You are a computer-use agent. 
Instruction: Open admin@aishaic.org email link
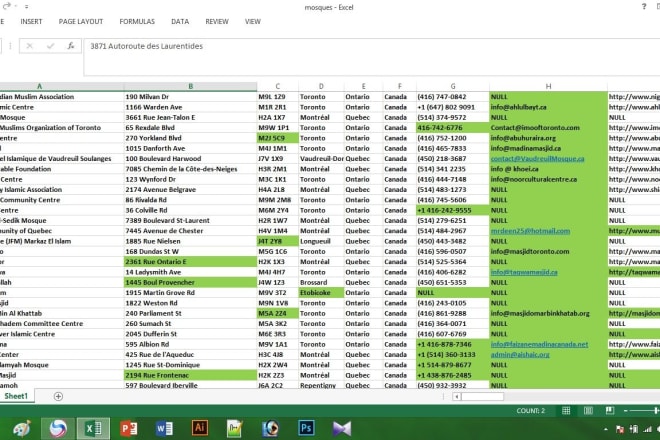(x=520, y=355)
